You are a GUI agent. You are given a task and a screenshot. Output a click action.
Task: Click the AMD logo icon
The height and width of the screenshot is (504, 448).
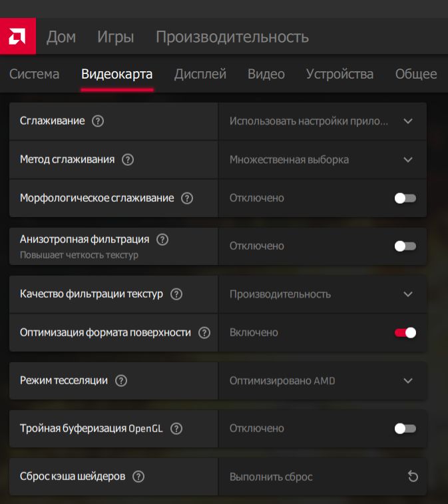pyautogui.click(x=18, y=36)
